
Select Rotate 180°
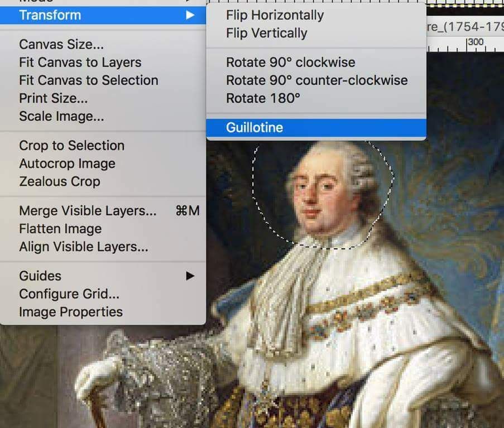pyautogui.click(x=316, y=98)
